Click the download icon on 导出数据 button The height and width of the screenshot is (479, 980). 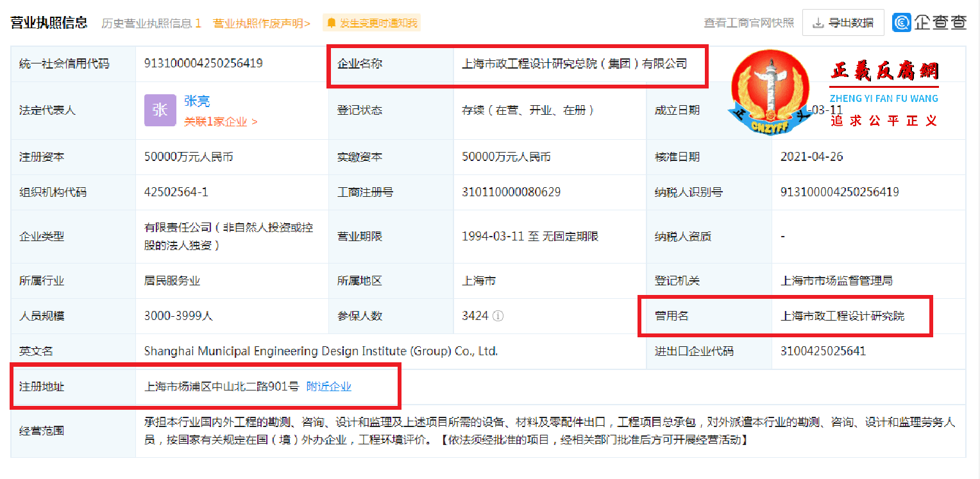(817, 22)
